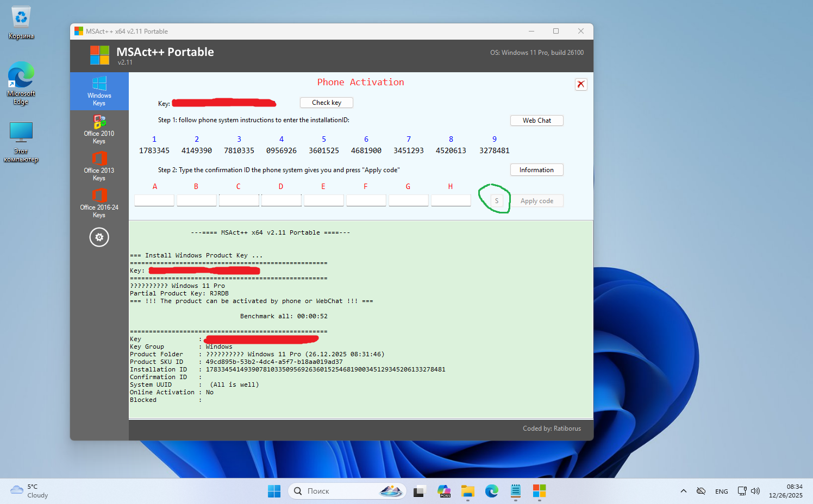Open Office 2010 Keys section
Screen dimensions: 813x504
[99, 129]
